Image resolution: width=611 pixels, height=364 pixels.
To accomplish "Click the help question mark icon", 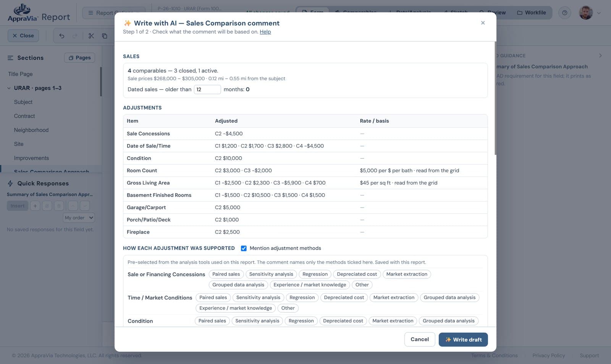I will [x=564, y=13].
